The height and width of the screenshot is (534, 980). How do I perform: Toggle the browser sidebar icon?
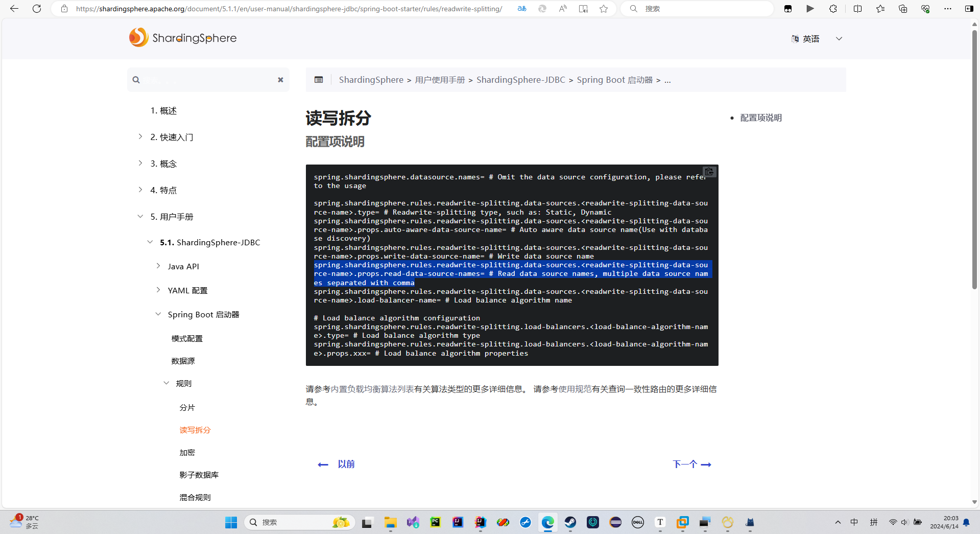(969, 9)
